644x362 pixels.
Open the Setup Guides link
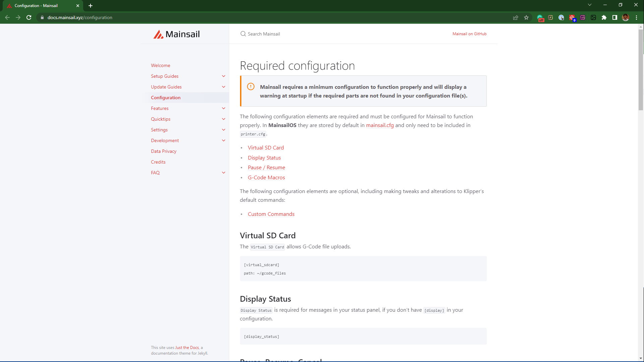(x=165, y=76)
